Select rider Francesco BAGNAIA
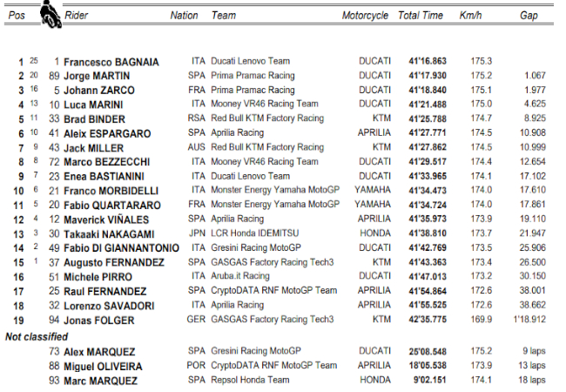The width and height of the screenshot is (566, 392). coord(103,62)
